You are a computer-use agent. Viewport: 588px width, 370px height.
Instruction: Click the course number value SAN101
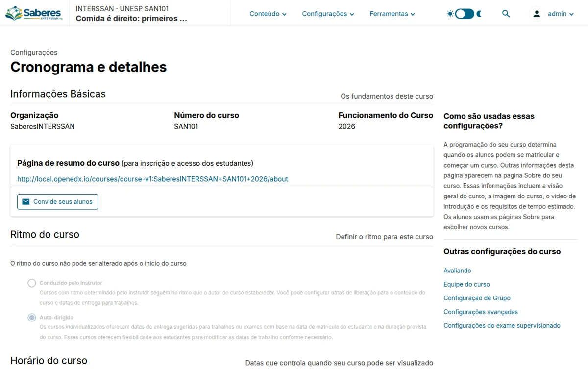[186, 126]
